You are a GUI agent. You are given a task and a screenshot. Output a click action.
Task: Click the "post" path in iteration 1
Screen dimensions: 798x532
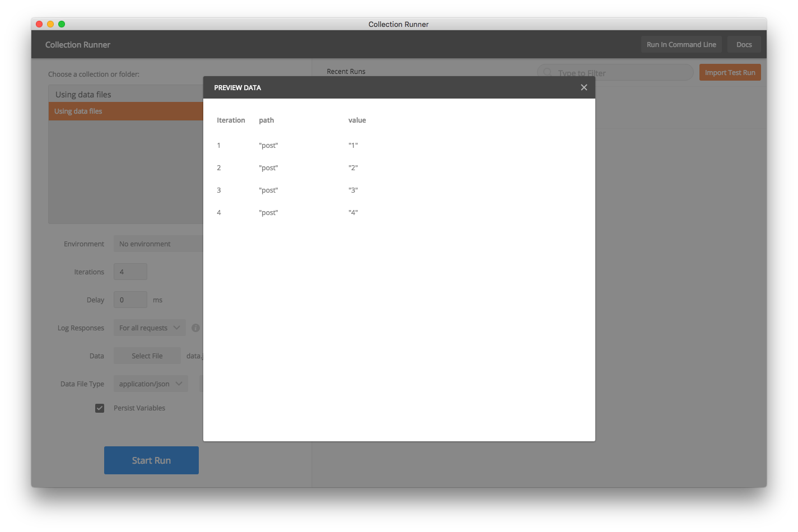tap(268, 146)
